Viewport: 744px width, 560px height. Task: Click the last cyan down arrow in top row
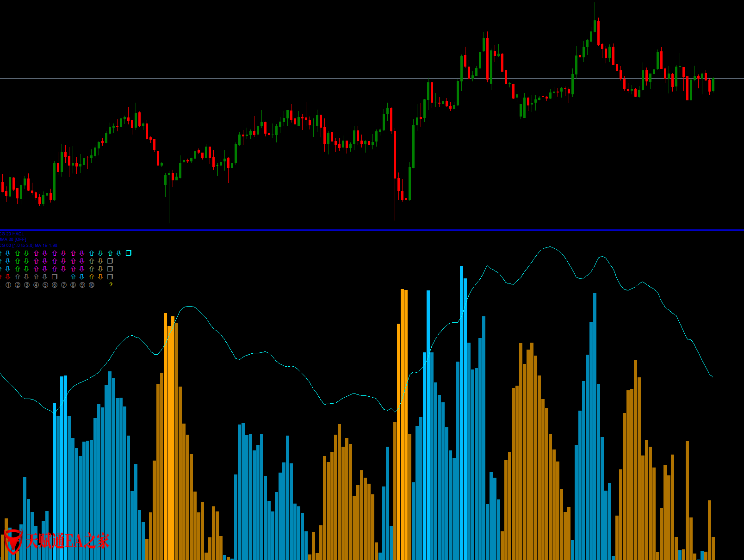pyautogui.click(x=119, y=253)
